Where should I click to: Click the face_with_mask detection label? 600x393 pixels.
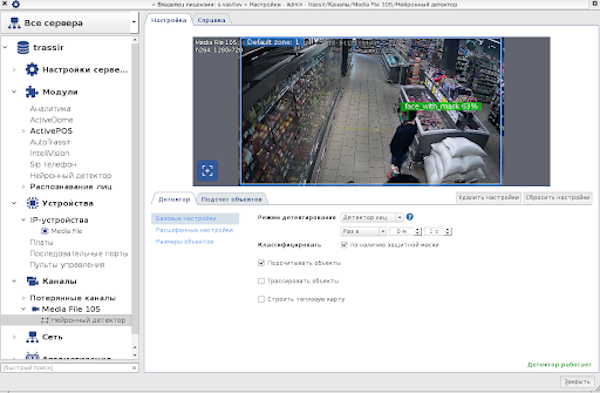coord(441,106)
